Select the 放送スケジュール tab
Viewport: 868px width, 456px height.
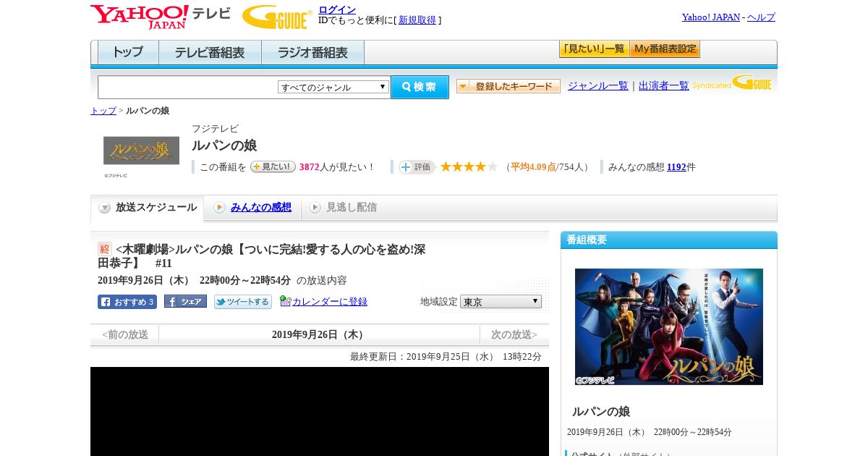pos(148,208)
